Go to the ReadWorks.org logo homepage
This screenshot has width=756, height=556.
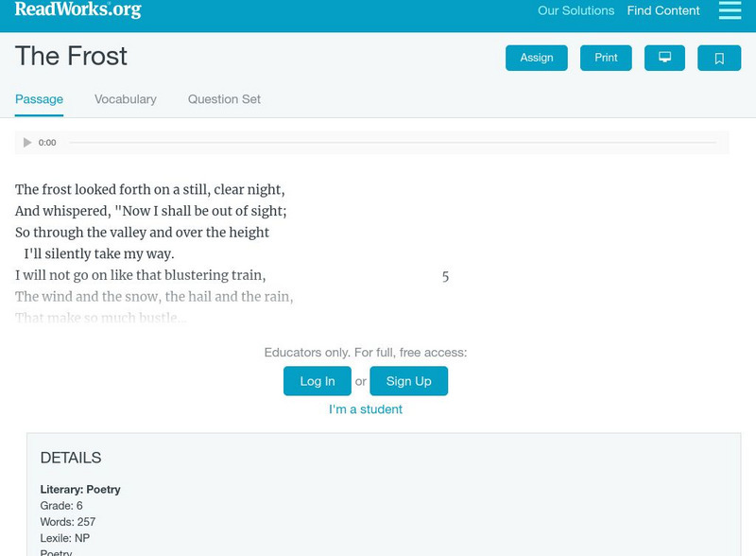[77, 10]
